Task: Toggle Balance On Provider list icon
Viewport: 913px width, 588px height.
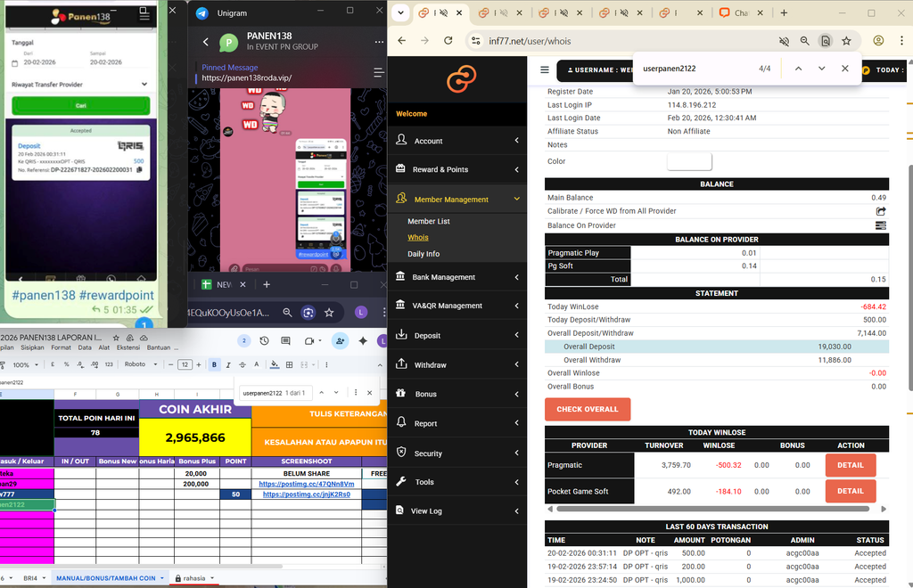Action: [880, 225]
